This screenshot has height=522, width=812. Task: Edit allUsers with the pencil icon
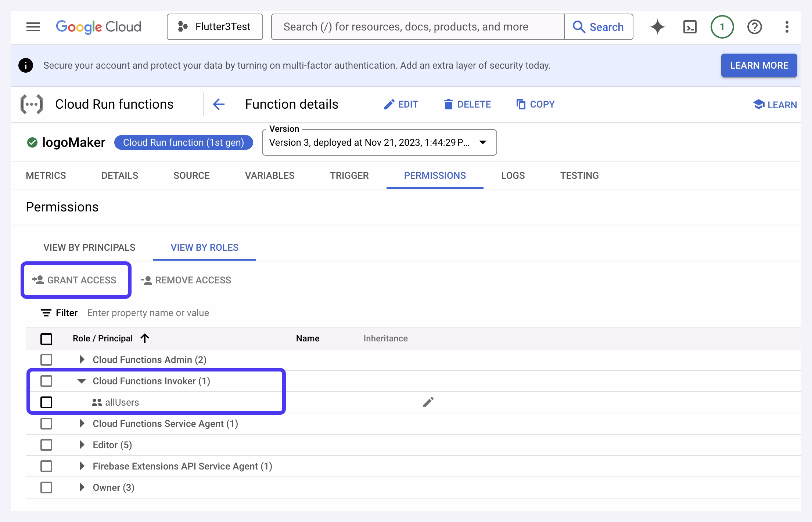click(428, 402)
